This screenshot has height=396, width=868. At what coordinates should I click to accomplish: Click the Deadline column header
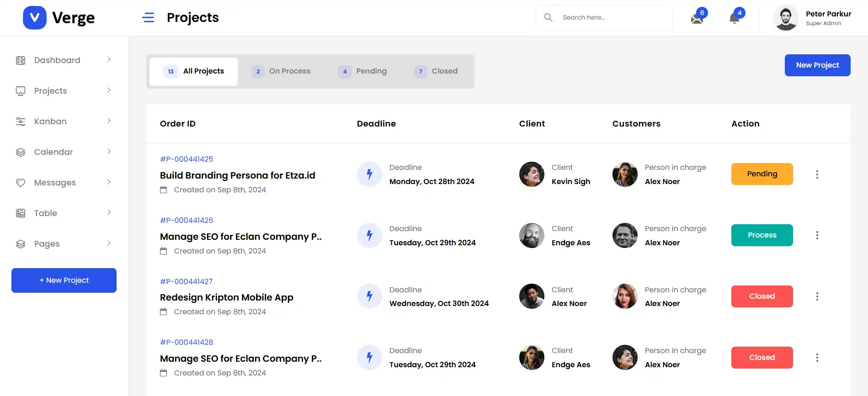(x=376, y=124)
